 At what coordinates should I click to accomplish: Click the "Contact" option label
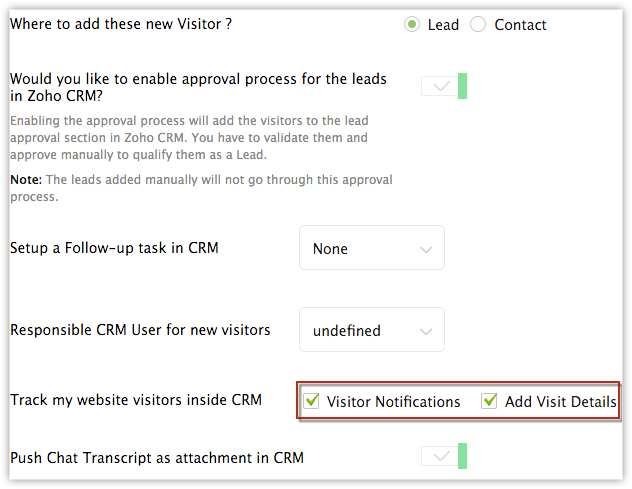point(520,25)
